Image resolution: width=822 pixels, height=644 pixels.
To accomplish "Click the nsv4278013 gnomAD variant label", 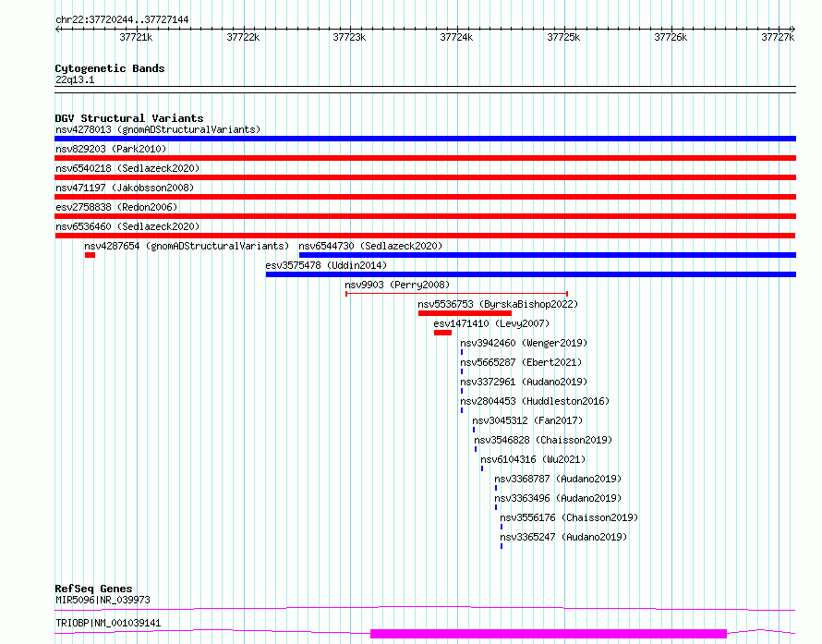I will pos(158,129).
